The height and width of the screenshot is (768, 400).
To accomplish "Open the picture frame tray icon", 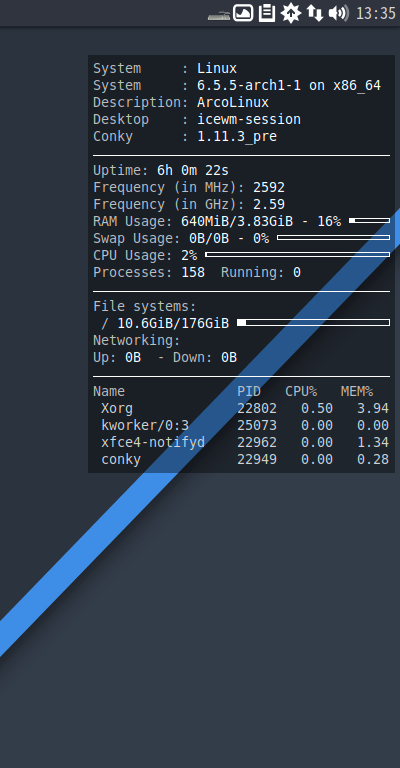I will coord(243,13).
